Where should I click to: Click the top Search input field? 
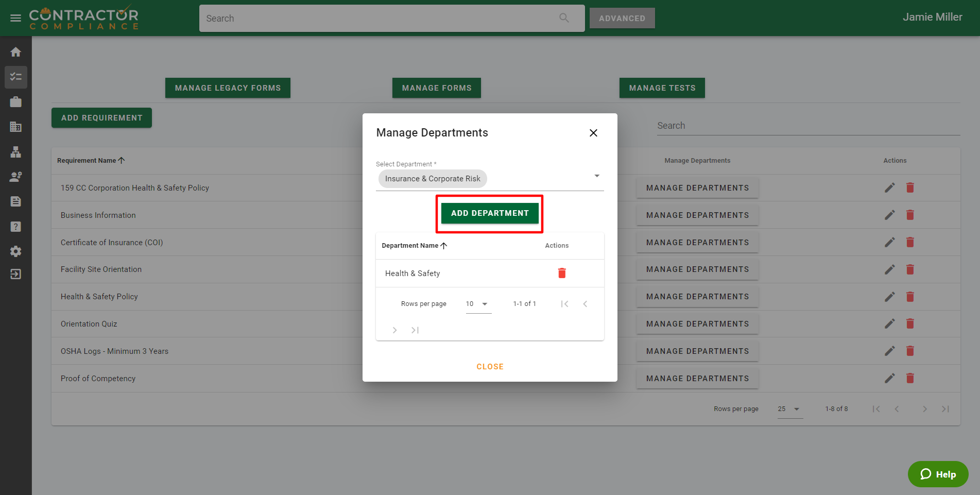tap(381, 19)
